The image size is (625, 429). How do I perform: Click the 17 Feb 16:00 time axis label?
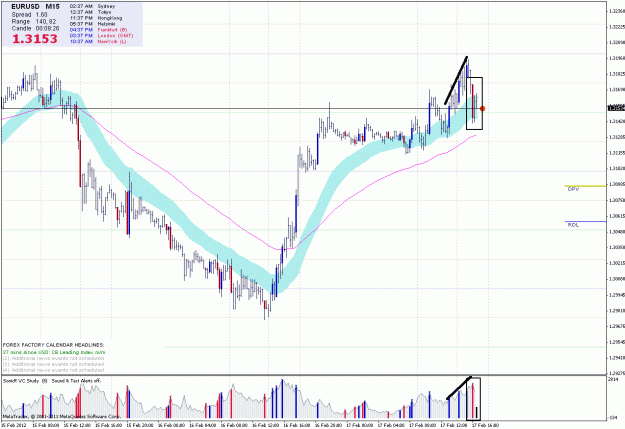[x=486, y=425]
